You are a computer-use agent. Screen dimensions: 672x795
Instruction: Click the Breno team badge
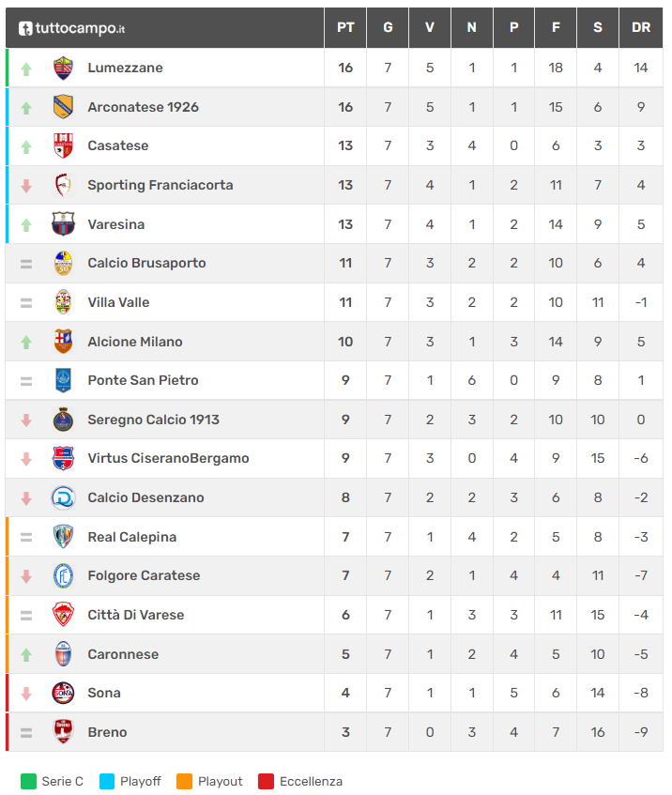63,732
